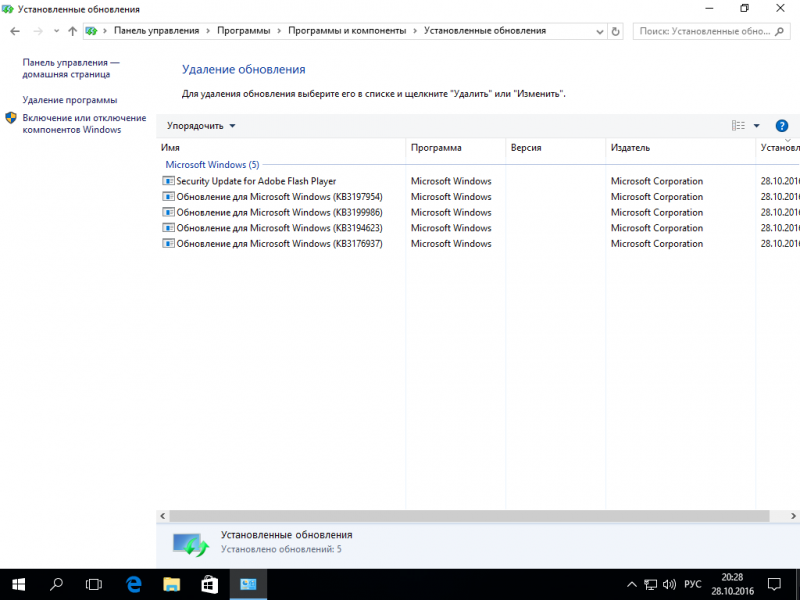Viewport: 800px width, 600px height.
Task: Click the icon next to KB3176937 update
Action: (168, 243)
